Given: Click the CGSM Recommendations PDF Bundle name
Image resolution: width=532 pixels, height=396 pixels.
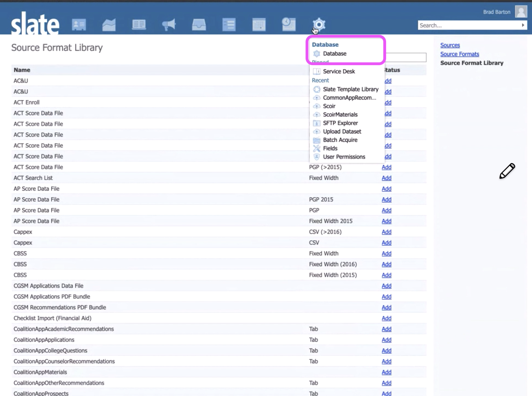Looking at the screenshot, I should (60, 307).
